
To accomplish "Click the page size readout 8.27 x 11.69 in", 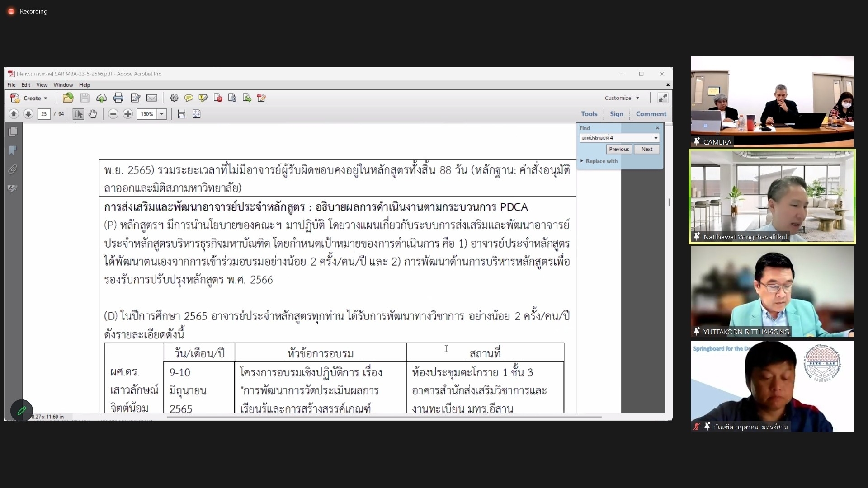I will point(48,417).
